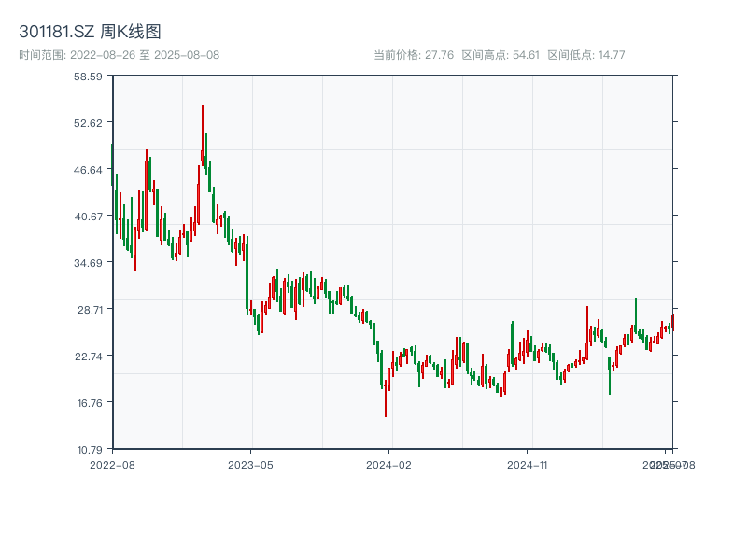The image size is (747, 560).
Task: Select the 当前价格 27.76 label
Action: tap(414, 55)
